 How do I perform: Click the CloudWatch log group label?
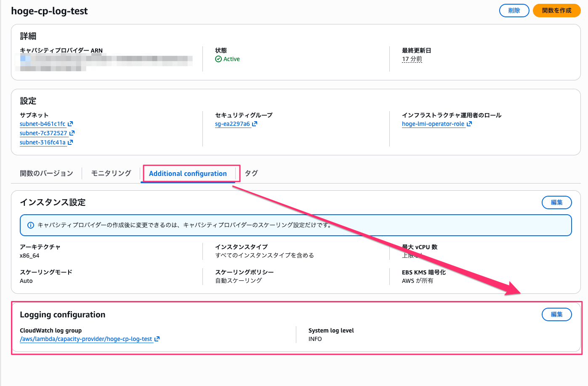[51, 330]
